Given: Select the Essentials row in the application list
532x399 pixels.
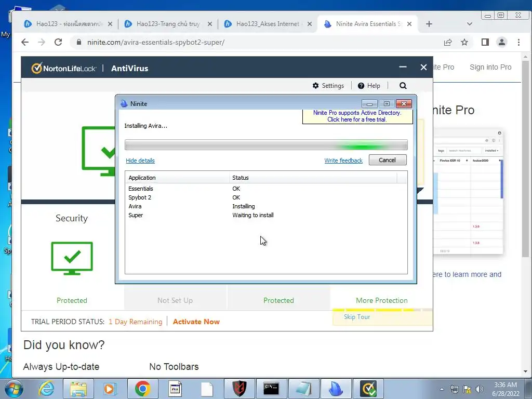Looking at the screenshot, I should click(266, 189).
